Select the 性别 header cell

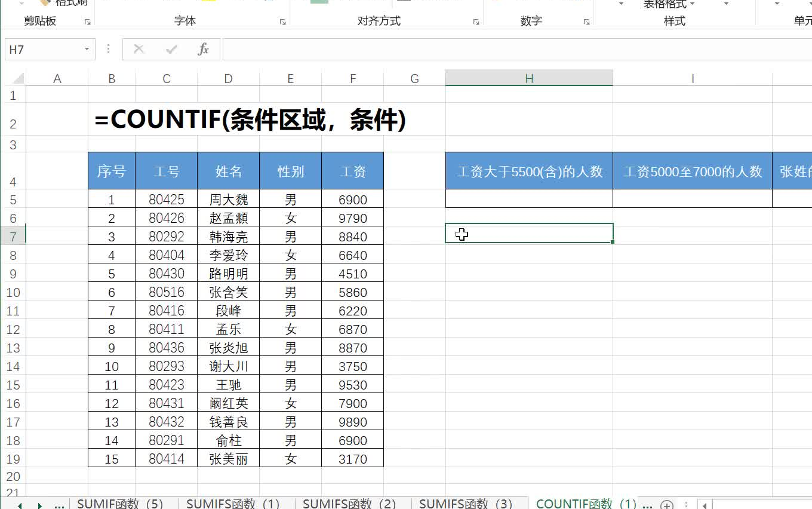tap(290, 171)
